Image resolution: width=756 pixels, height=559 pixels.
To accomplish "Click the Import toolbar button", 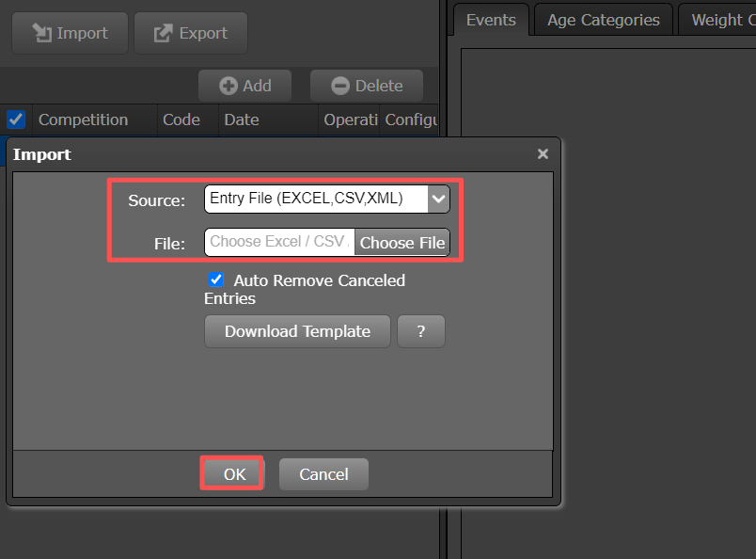I will pos(70,33).
